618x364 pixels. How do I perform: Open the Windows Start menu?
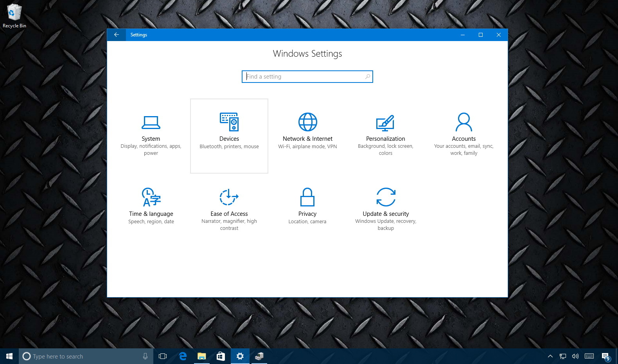coord(9,356)
